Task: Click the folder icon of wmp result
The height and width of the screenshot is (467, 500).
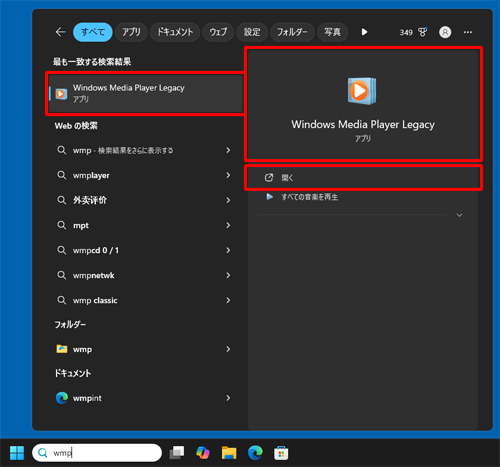Action: (x=62, y=349)
